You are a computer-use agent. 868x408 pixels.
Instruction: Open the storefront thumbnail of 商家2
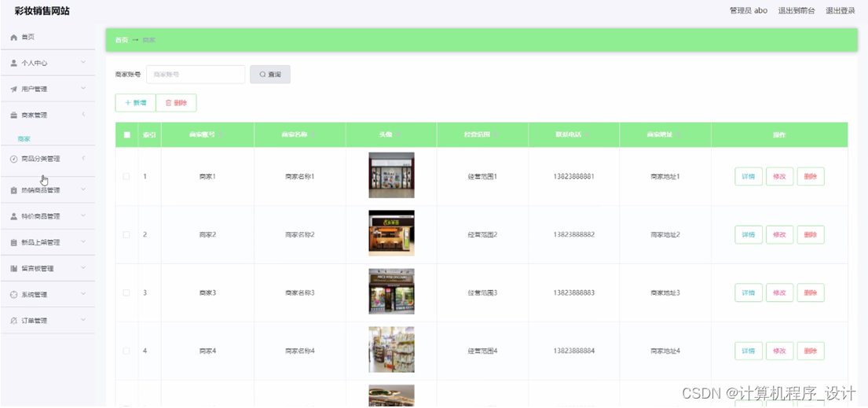pyautogui.click(x=391, y=233)
